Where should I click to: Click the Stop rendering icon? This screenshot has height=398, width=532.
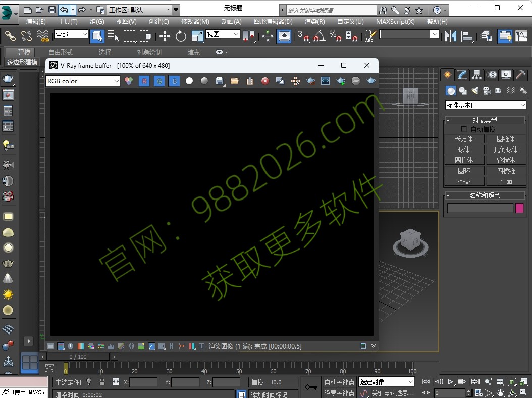(x=355, y=81)
